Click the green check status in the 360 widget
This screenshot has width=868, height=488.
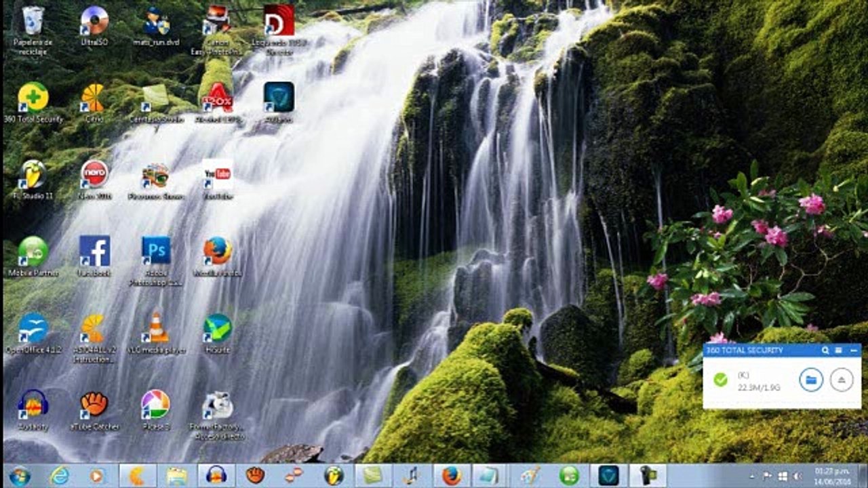[720, 380]
